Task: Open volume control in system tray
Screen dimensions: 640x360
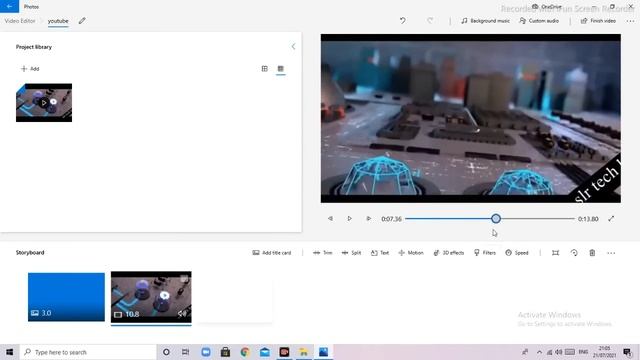Action: pos(559,352)
